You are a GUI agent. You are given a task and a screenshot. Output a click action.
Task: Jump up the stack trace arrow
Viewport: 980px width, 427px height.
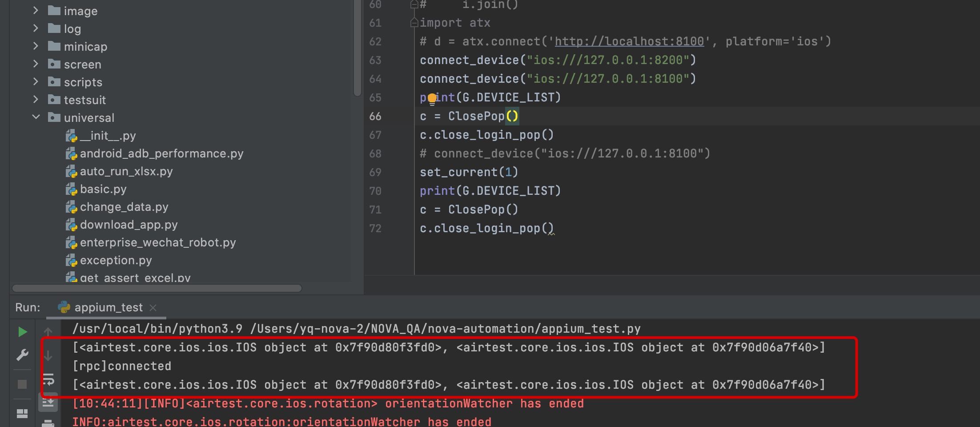pos(48,332)
